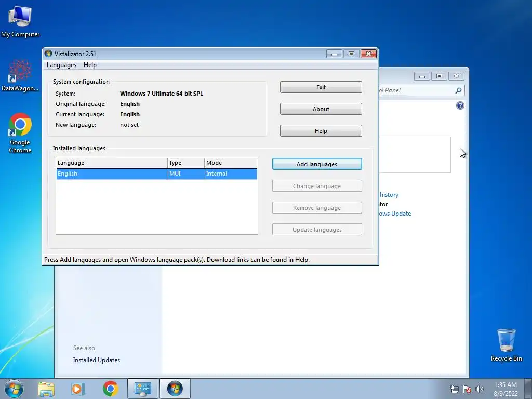Click the speaker volume tray icon
The height and width of the screenshot is (399, 532).
pos(480,389)
